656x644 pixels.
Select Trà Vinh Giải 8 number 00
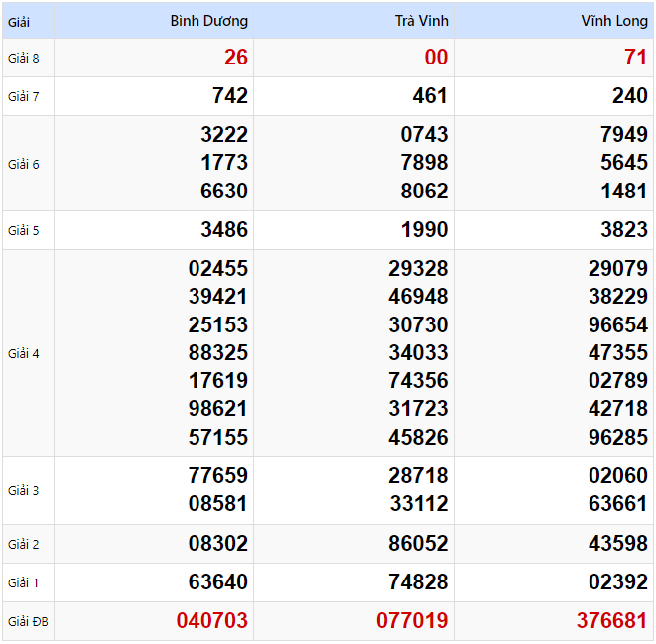click(x=436, y=58)
